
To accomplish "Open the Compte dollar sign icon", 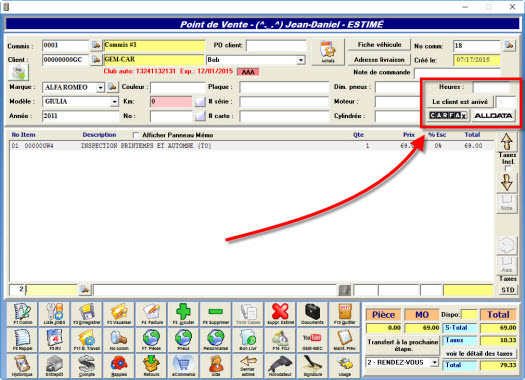I will tap(87, 366).
